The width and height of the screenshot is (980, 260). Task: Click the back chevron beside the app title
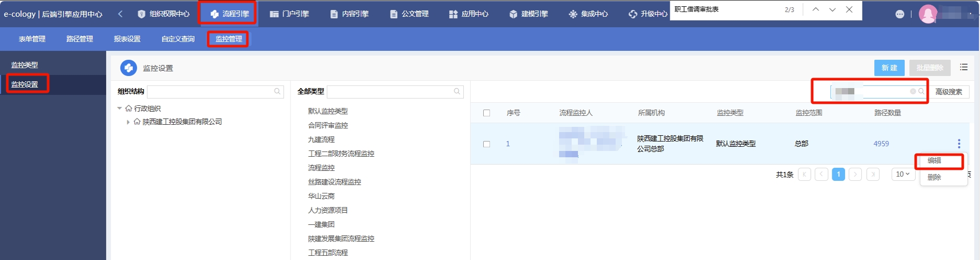click(120, 14)
